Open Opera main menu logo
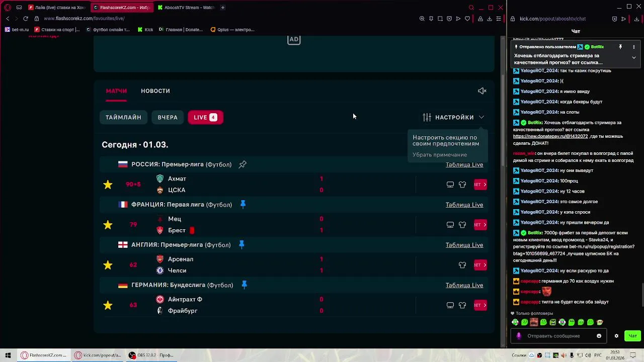Screen dimensions: 644x362 [x=8, y=8]
